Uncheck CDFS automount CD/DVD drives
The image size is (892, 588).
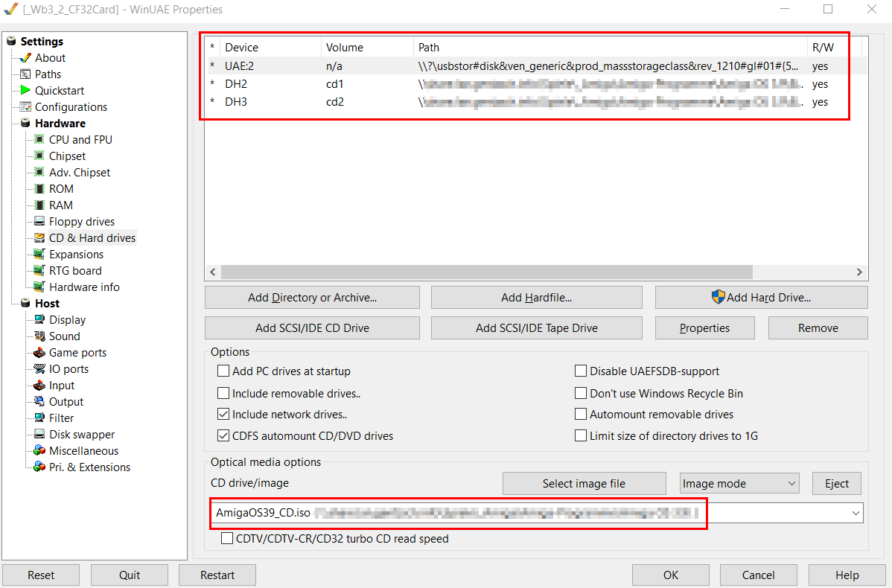[223, 436]
